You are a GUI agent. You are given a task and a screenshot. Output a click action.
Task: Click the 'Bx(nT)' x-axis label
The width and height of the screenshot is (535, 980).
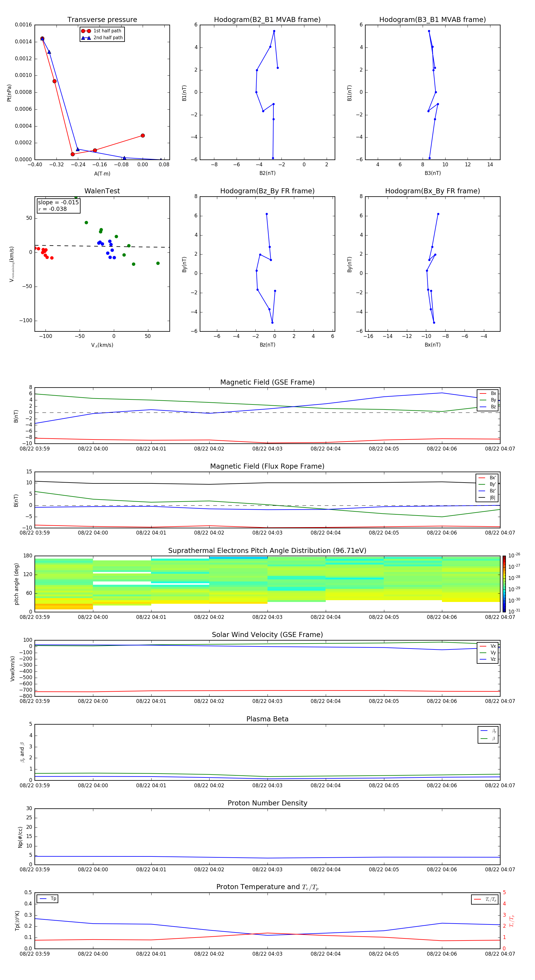[x=432, y=345]
